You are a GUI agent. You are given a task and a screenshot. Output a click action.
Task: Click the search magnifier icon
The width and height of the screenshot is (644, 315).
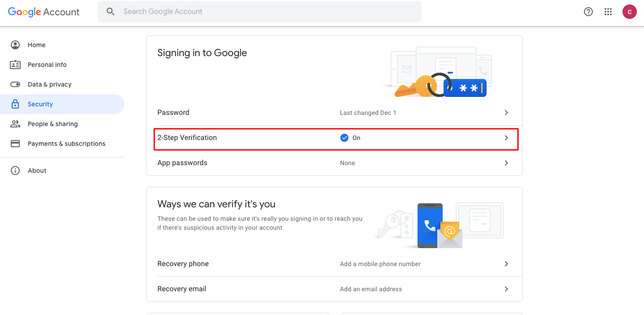pos(111,12)
